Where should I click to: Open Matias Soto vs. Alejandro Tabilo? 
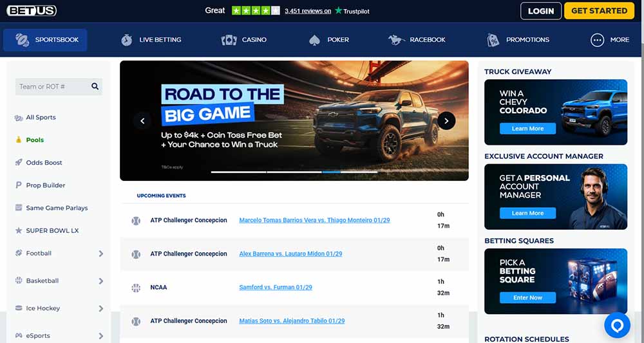292,321
